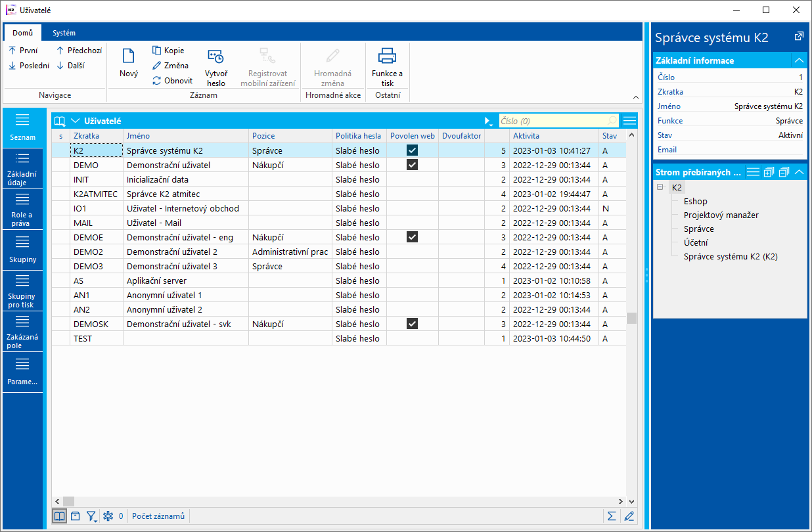Open Zakázaná pole sidebar page

click(23, 332)
